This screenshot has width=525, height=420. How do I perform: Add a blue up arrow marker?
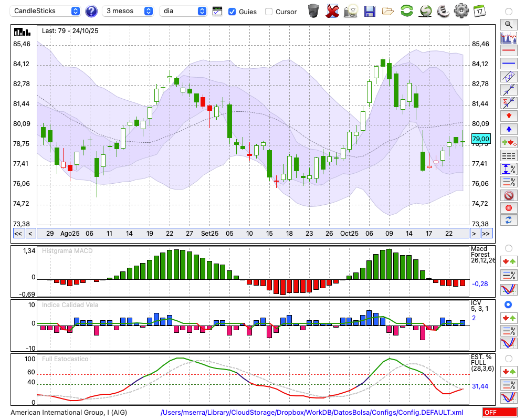click(509, 129)
